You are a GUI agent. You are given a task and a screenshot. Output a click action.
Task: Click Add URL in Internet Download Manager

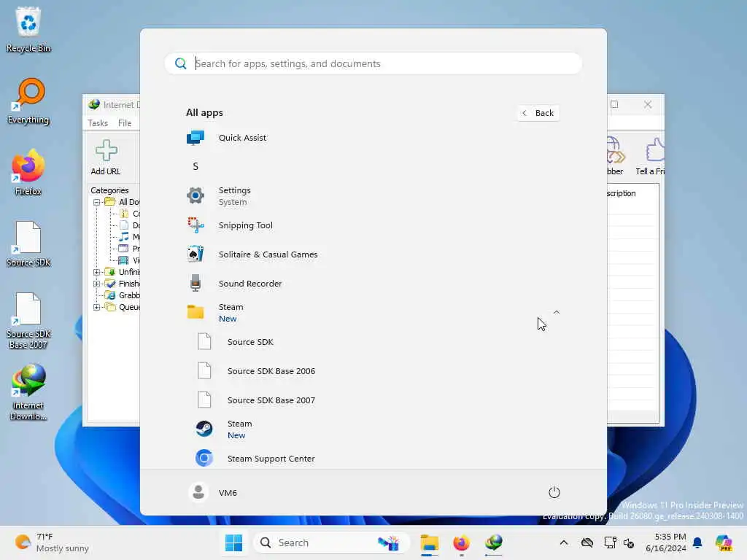(106, 157)
